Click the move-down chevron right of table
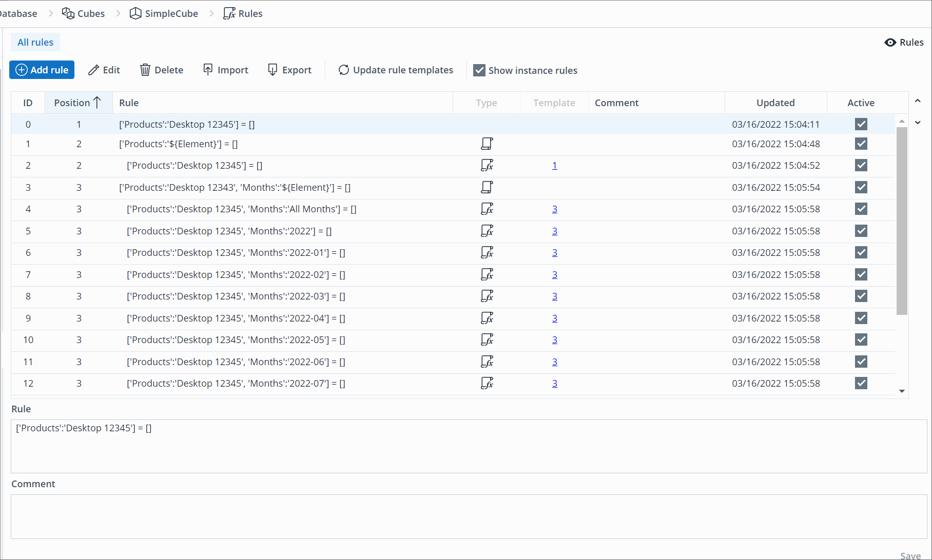This screenshot has width=932, height=560. click(918, 123)
